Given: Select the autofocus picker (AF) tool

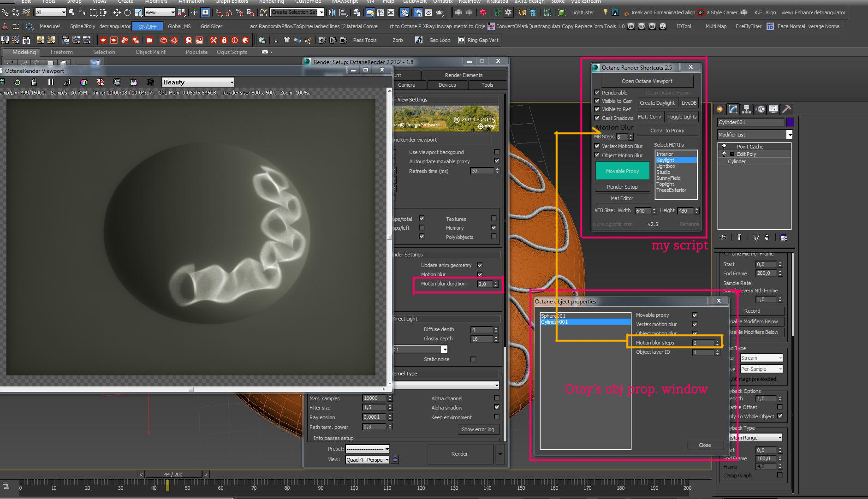Looking at the screenshot, I should [67, 82].
